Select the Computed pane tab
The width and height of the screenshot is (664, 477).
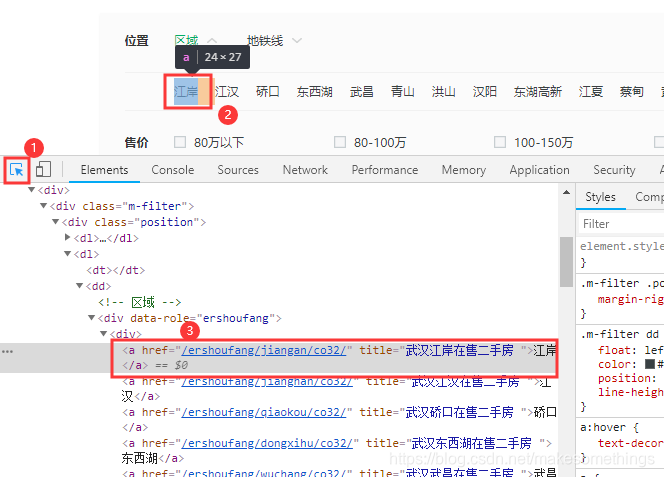(x=649, y=197)
